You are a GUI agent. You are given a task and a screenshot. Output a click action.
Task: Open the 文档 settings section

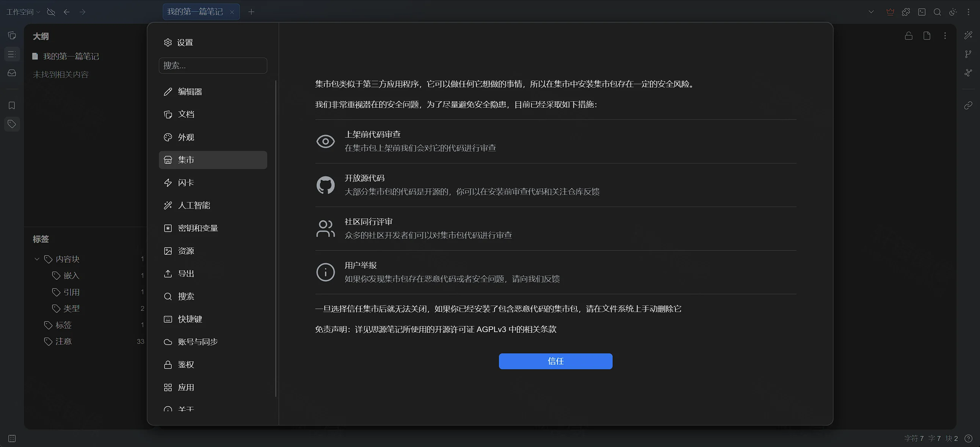[x=213, y=114]
